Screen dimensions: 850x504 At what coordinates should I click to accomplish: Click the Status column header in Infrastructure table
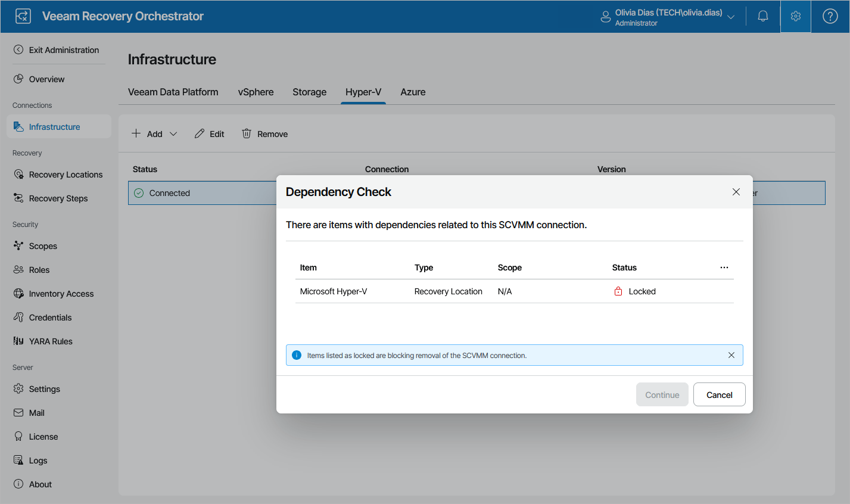point(145,169)
